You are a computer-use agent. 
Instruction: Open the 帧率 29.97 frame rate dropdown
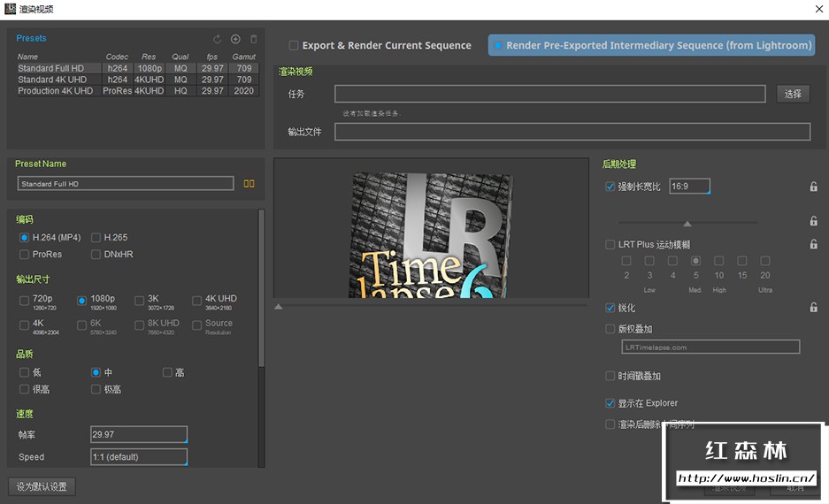(139, 435)
